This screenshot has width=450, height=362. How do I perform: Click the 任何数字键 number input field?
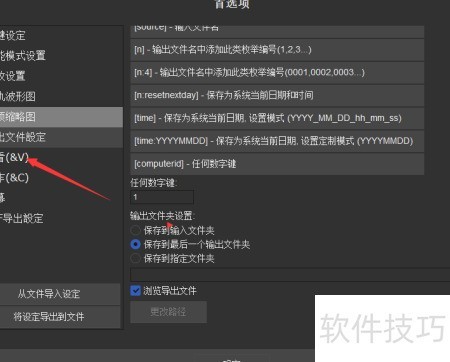point(162,197)
